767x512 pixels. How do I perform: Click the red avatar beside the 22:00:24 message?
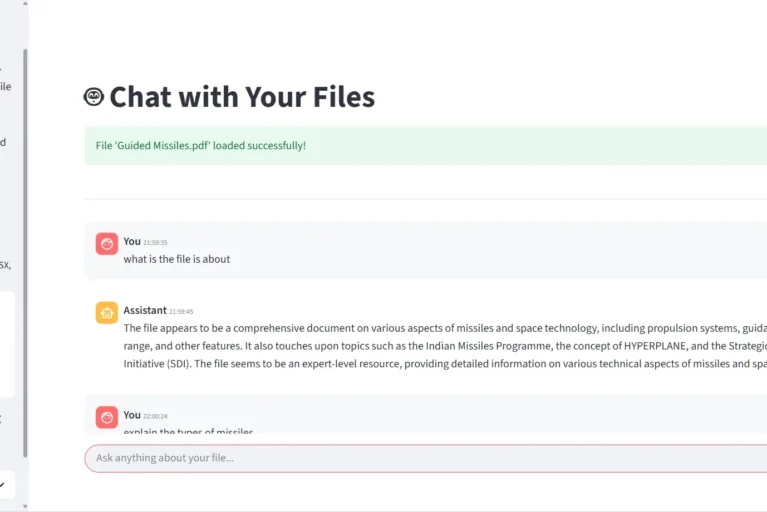click(x=107, y=417)
